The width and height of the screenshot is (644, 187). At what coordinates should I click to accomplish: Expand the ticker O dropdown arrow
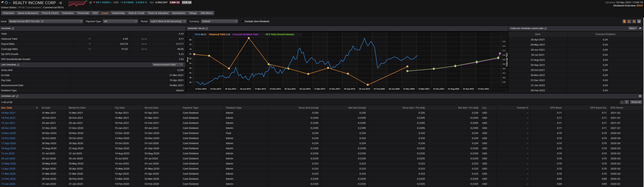click(10, 3)
